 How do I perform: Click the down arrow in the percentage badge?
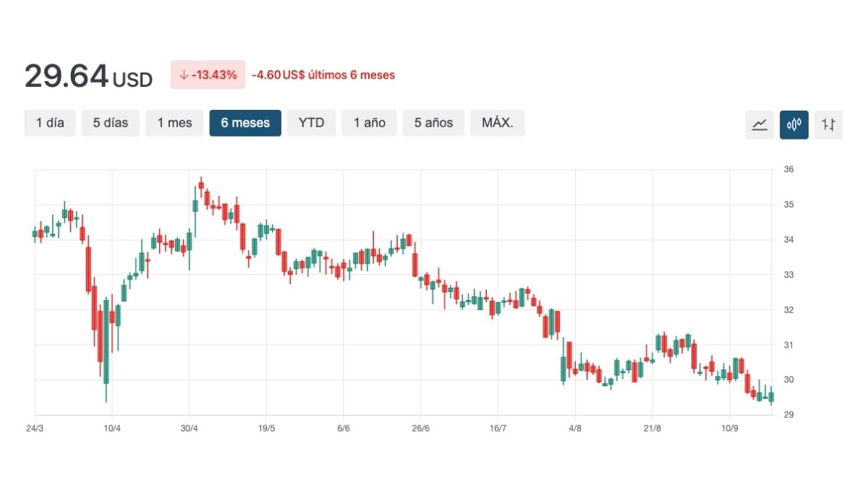click(184, 75)
